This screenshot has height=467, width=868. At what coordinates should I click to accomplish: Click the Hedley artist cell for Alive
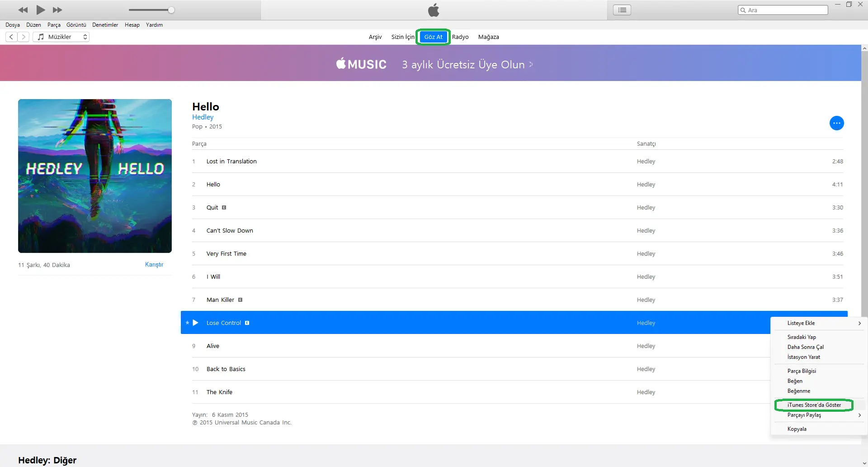[646, 346]
